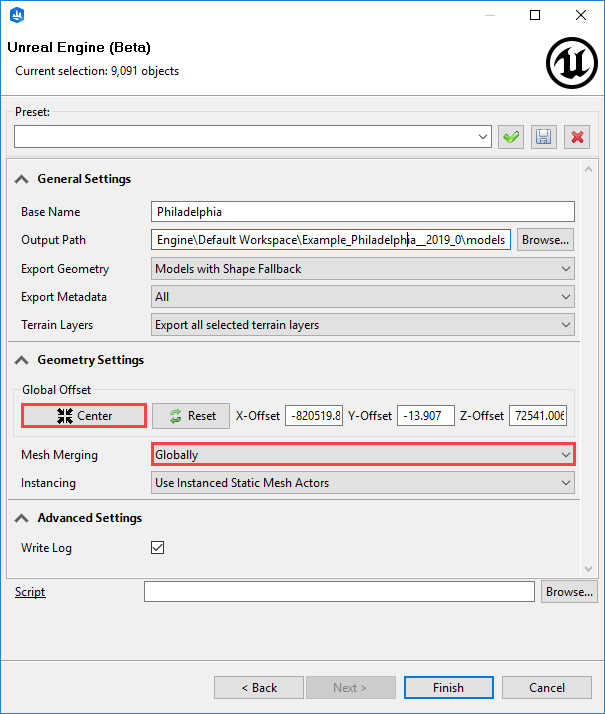Click the Script input field
The width and height of the screenshot is (605, 714).
pos(339,592)
